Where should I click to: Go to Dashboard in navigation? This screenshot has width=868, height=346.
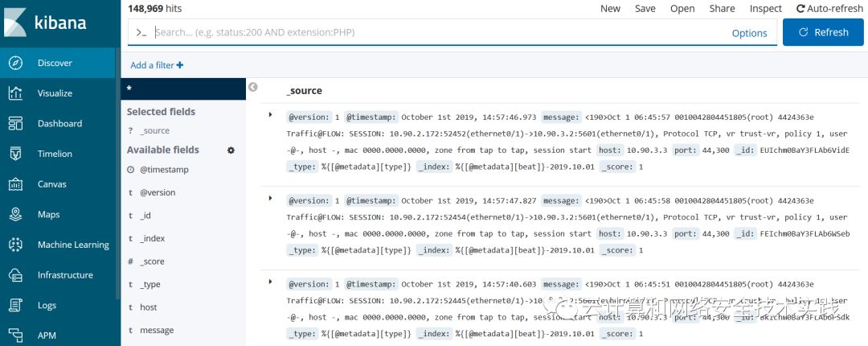59,124
